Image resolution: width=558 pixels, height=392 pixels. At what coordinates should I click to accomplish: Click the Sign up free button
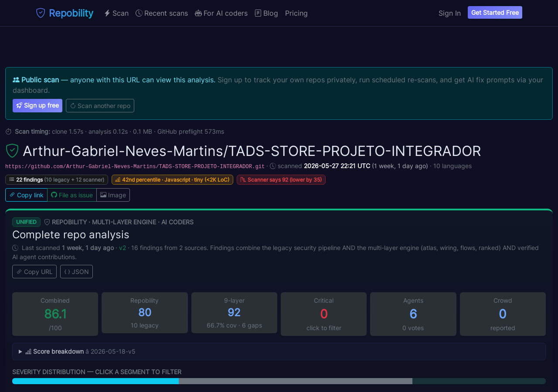point(37,105)
